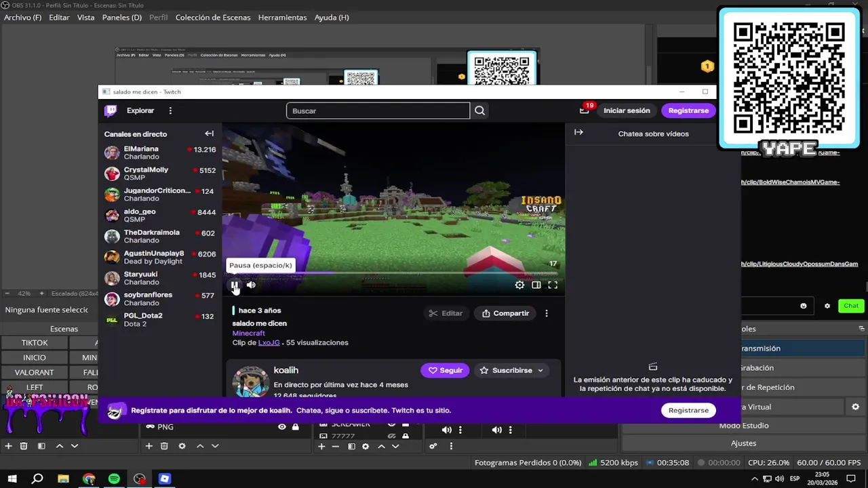Viewport: 868px width, 488px height.
Task: Mute right audio mixer speaker icon
Action: coord(497,430)
